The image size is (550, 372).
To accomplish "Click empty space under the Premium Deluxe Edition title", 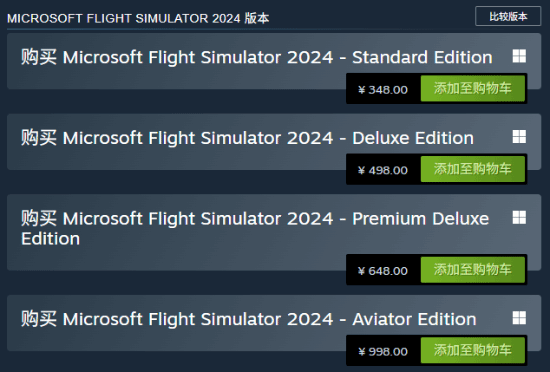I will pyautogui.click(x=175, y=259).
